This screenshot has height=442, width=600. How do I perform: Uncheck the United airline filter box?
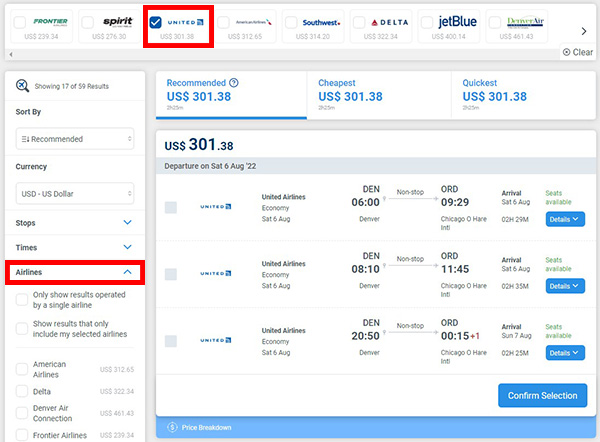point(155,23)
